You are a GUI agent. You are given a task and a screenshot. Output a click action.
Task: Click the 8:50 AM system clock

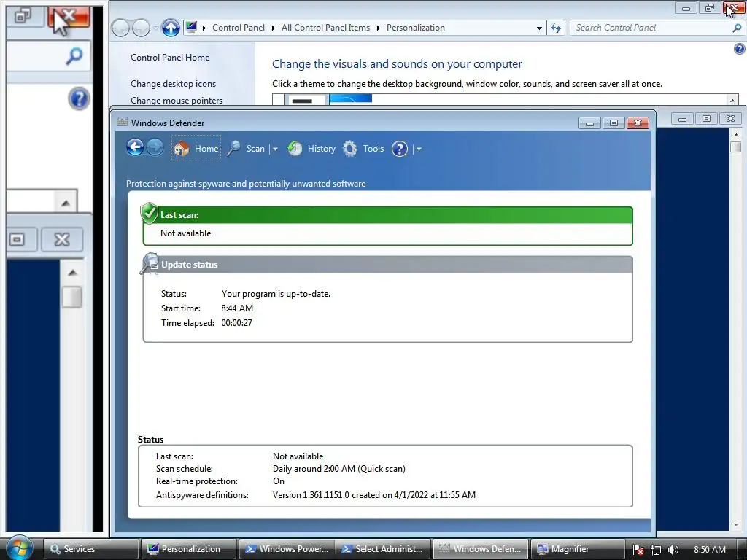710,549
